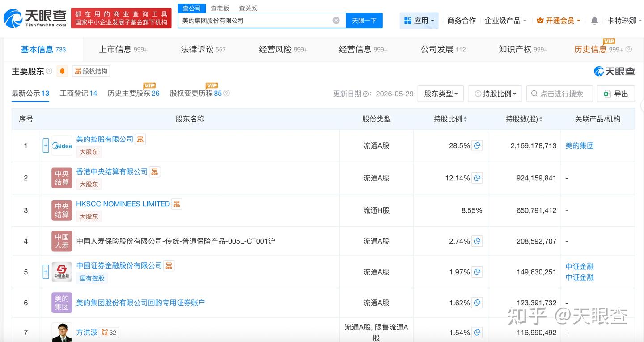Click the 导出 export button
The width and height of the screenshot is (644, 342).
pos(616,94)
